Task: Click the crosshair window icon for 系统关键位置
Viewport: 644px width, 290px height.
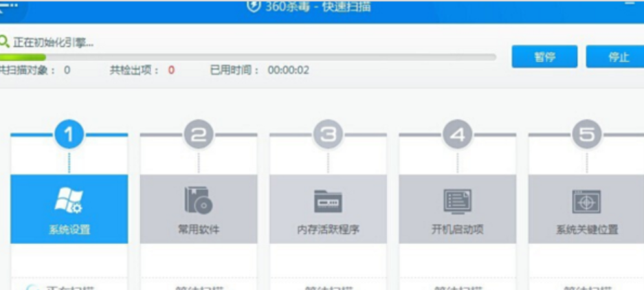Action: (x=586, y=201)
